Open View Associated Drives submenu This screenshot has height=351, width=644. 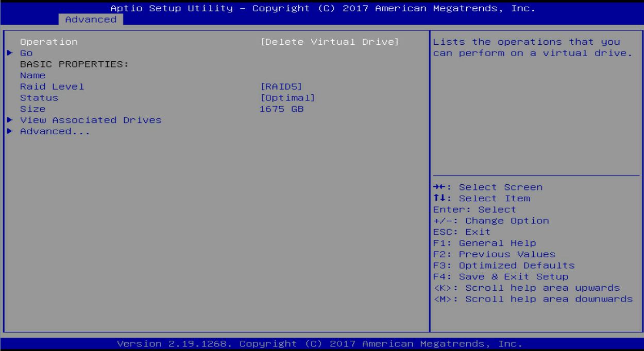point(91,120)
